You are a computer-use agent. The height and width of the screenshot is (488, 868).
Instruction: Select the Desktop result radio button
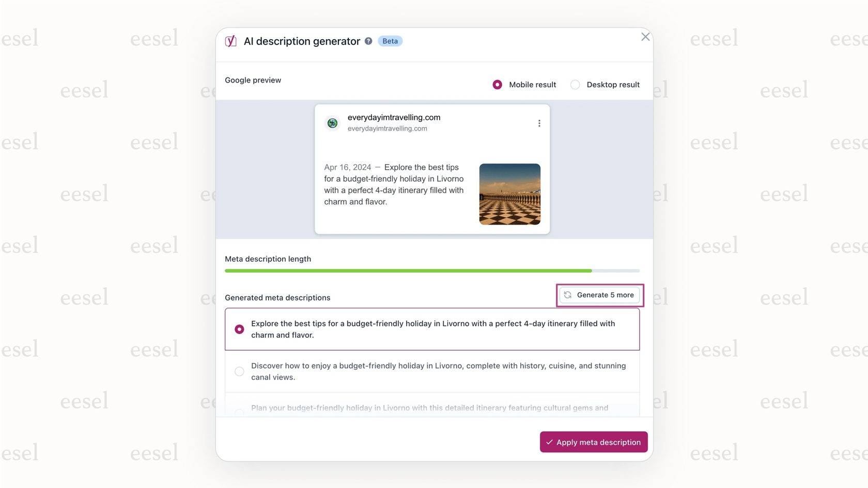(x=575, y=84)
